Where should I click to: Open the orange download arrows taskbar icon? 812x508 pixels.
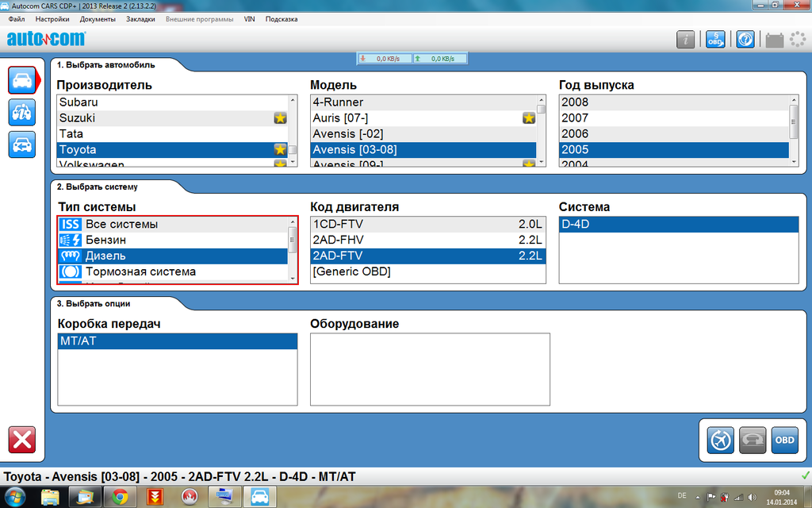[155, 497]
